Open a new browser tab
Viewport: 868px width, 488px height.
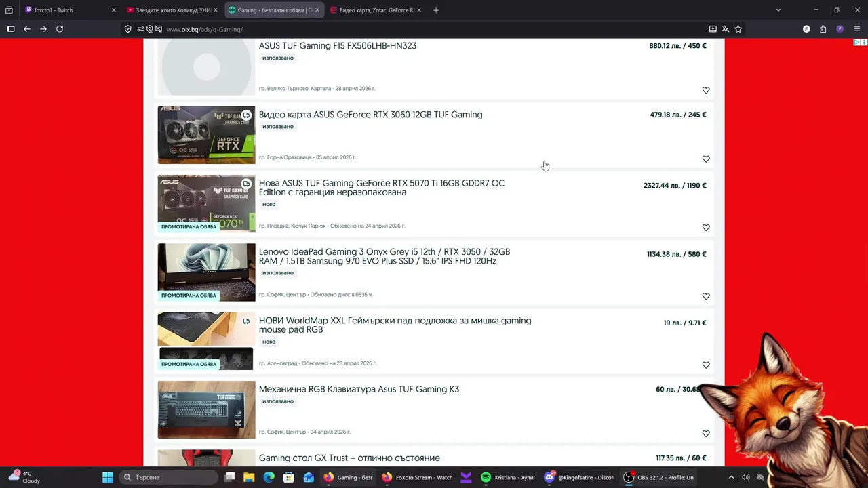(436, 10)
